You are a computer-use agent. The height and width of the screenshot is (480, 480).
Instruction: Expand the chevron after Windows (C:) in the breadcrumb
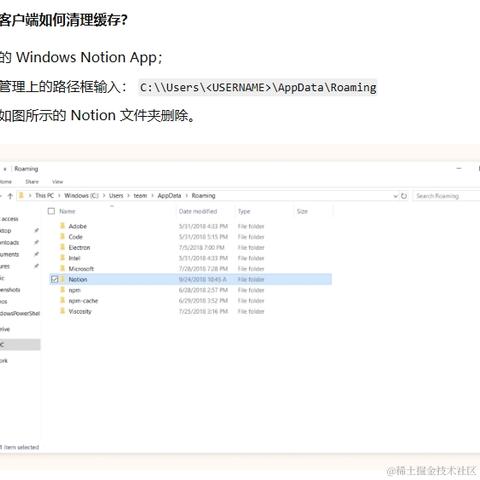(104, 196)
